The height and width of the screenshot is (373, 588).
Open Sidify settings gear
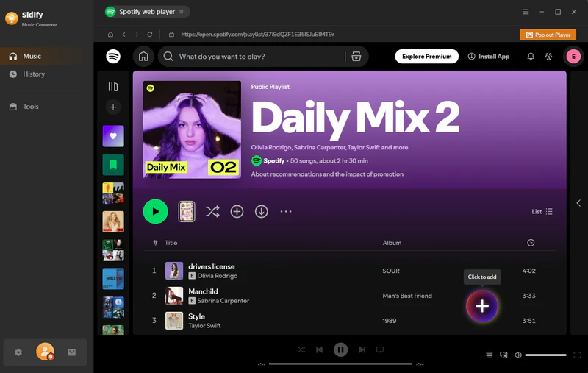click(x=18, y=352)
